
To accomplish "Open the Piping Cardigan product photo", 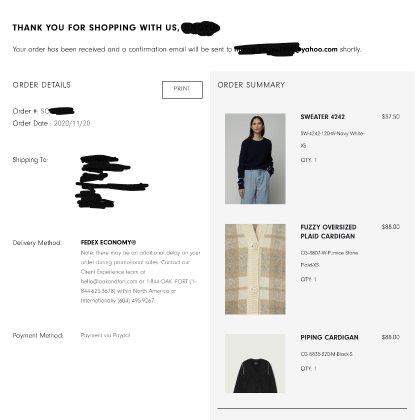I will tap(255, 363).
